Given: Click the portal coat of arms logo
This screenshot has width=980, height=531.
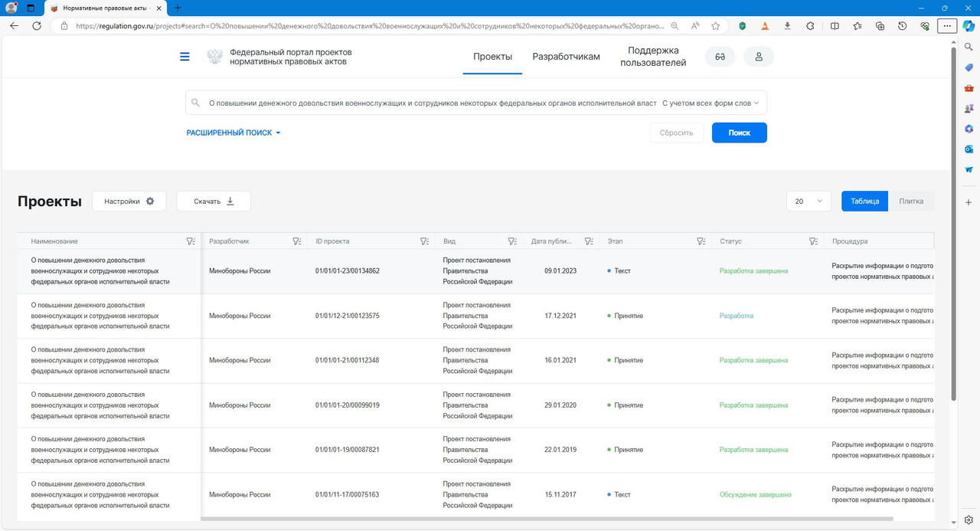Looking at the screenshot, I should [215, 57].
